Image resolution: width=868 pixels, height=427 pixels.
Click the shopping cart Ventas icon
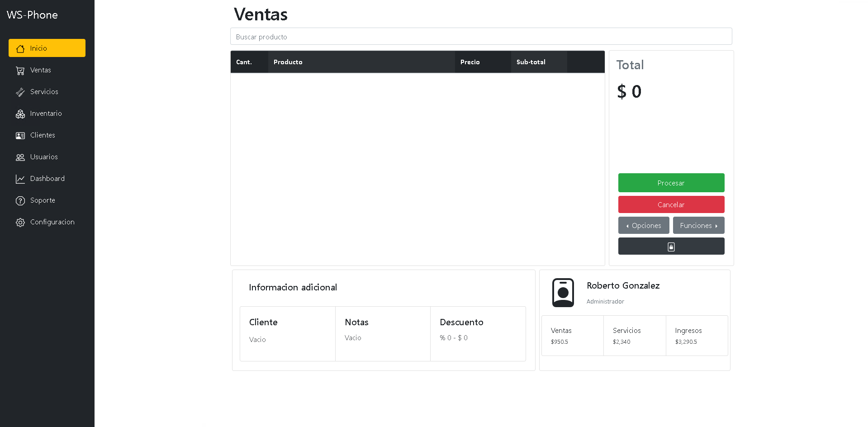pos(20,71)
